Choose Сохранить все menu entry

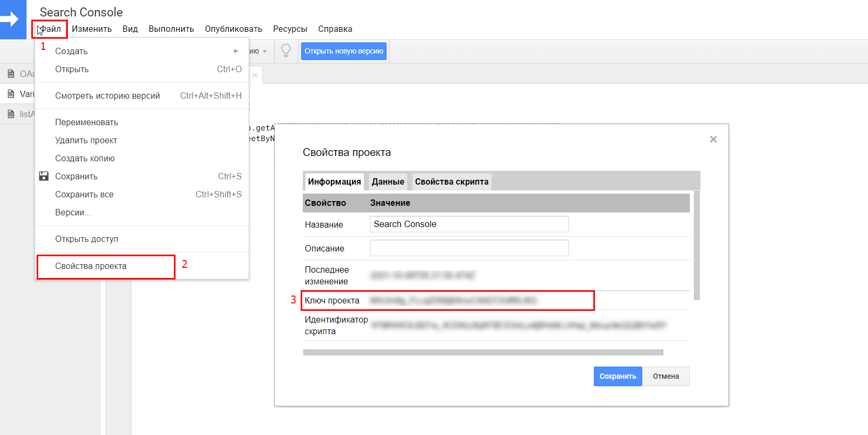pos(142,194)
